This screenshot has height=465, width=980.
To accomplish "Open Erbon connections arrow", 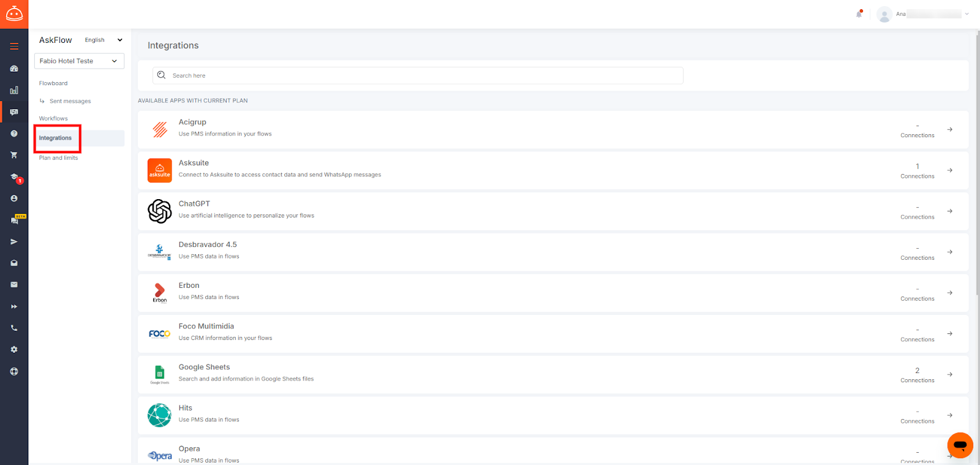I will (950, 293).
